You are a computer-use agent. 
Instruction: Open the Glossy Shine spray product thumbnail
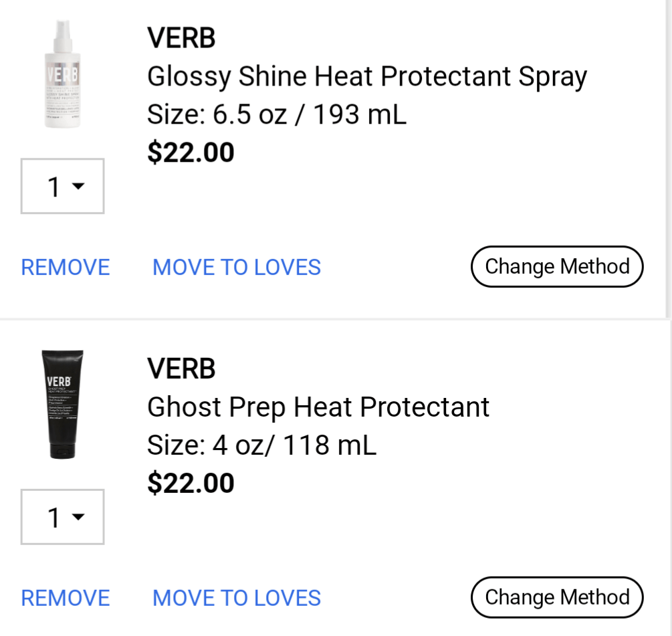(x=63, y=74)
